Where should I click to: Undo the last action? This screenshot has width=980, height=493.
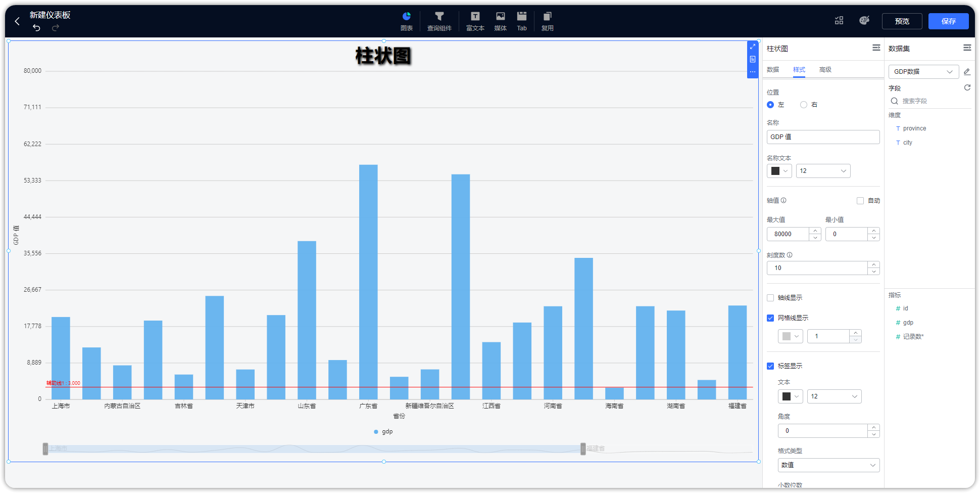[36, 27]
